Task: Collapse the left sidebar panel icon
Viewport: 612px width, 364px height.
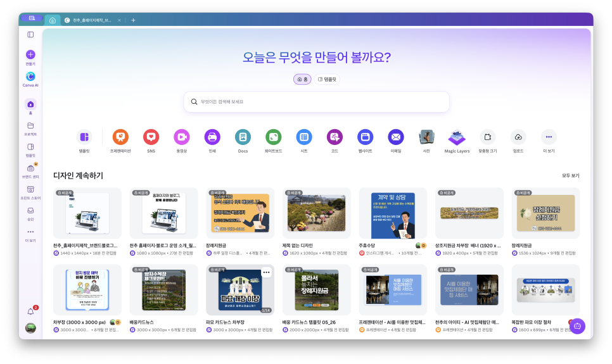Action: (30, 35)
